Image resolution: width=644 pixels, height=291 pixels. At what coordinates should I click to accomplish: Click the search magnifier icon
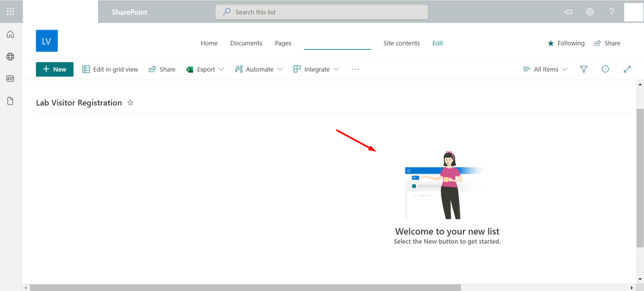(227, 12)
